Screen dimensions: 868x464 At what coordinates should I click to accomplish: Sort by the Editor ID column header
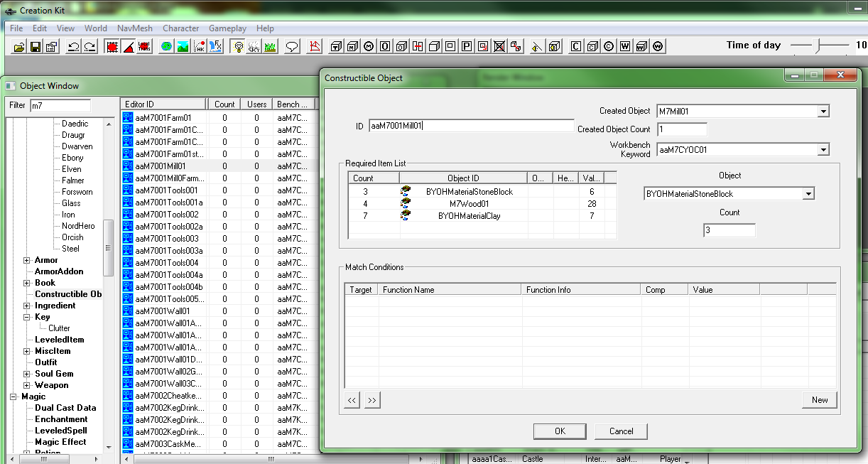163,104
